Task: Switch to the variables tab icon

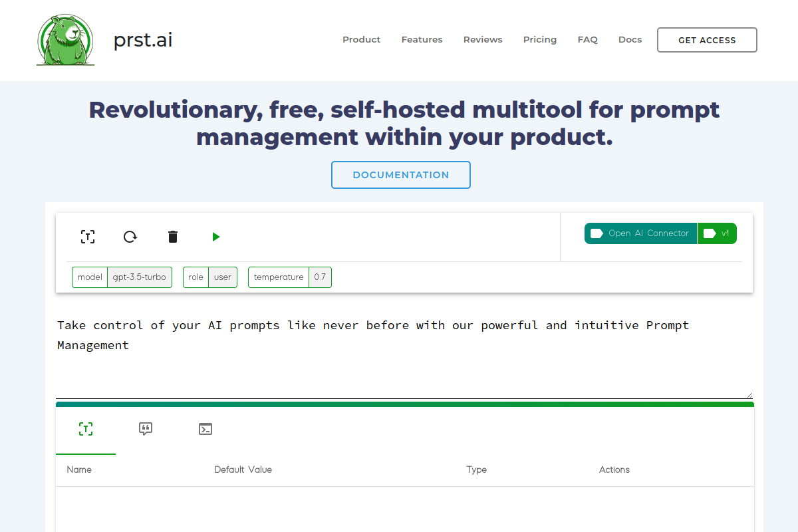Action: click(x=86, y=429)
